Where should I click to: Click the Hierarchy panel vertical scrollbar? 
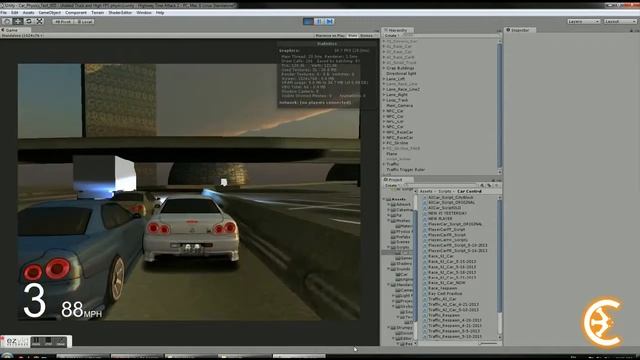point(500,106)
